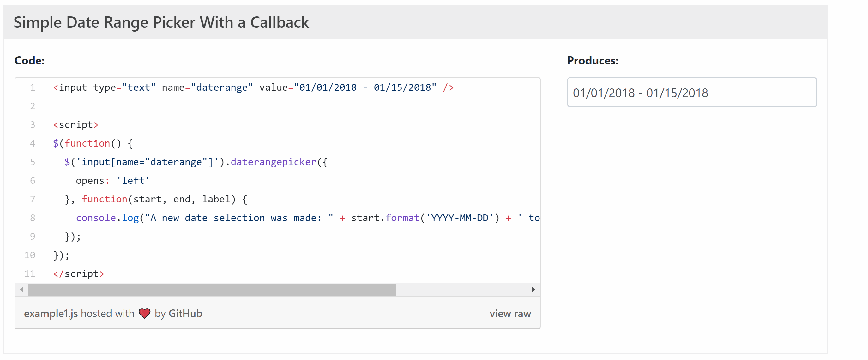Click the opening script tag
Image resolution: width=868 pixels, height=360 pixels.
point(76,125)
